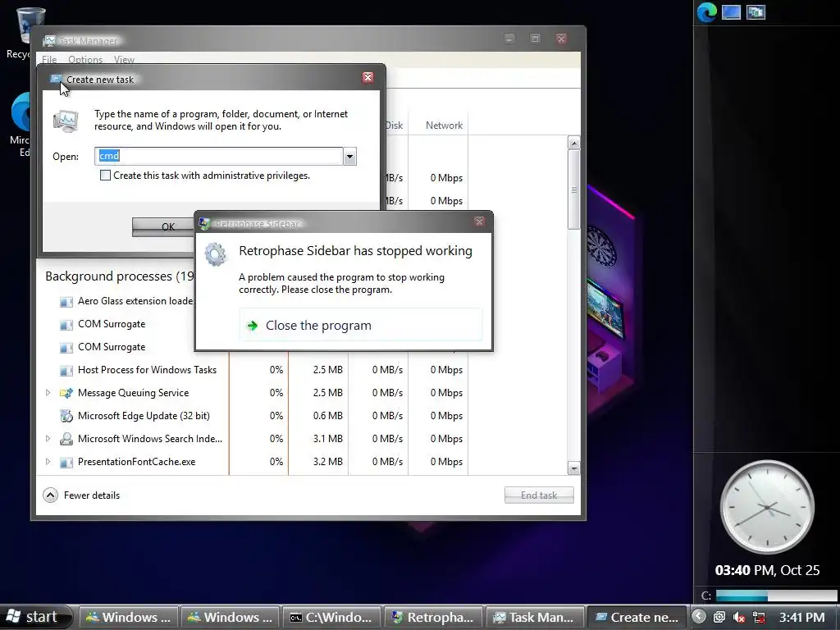Click Microsoft Edge Update icon
The height and width of the screenshot is (630, 840).
point(66,416)
